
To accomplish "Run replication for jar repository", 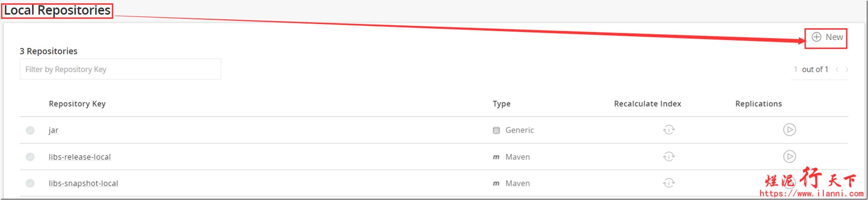I will click(789, 130).
